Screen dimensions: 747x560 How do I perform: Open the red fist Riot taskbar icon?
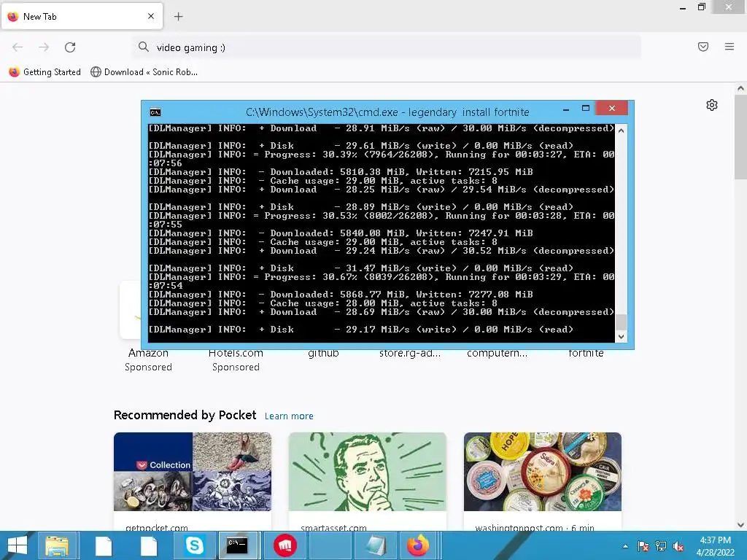tap(285, 545)
